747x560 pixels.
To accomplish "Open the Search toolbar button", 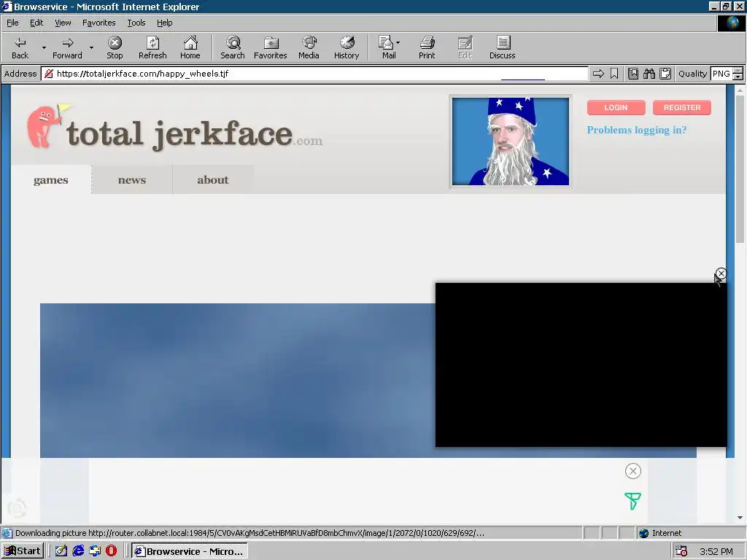I will click(233, 47).
